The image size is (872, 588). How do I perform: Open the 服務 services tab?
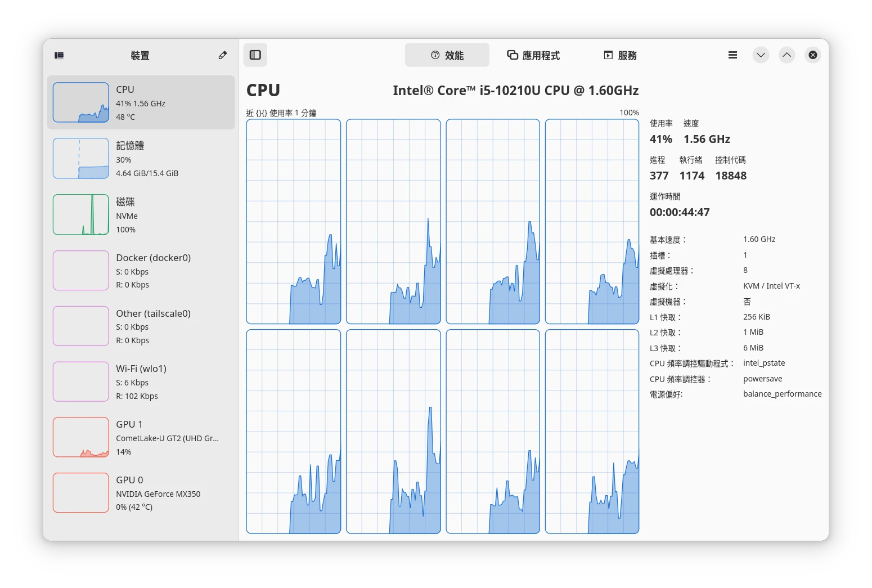(x=620, y=55)
